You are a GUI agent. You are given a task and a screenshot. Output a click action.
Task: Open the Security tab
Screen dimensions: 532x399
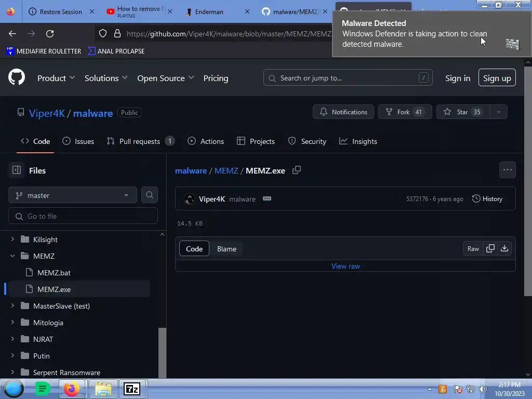click(x=307, y=141)
